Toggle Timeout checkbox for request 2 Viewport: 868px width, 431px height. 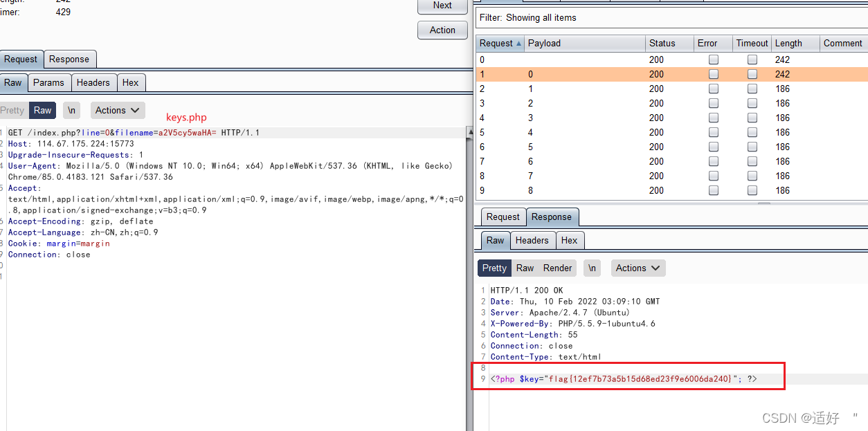752,89
